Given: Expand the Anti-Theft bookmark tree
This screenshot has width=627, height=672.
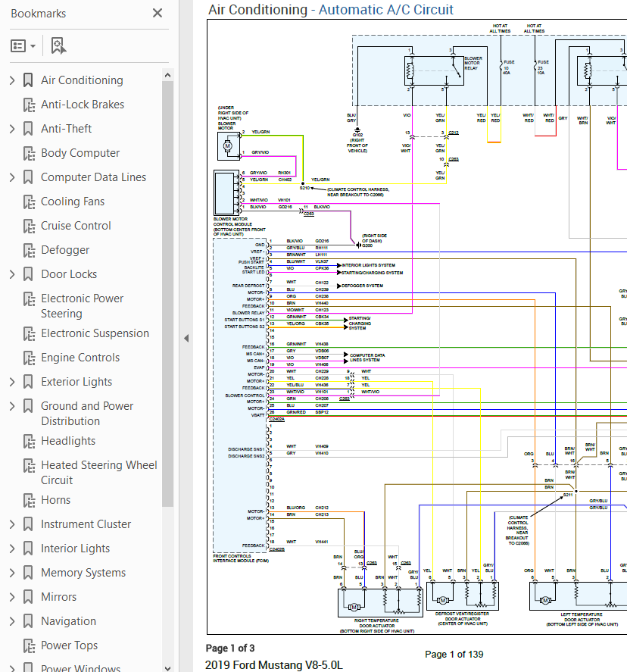Looking at the screenshot, I should (x=11, y=129).
